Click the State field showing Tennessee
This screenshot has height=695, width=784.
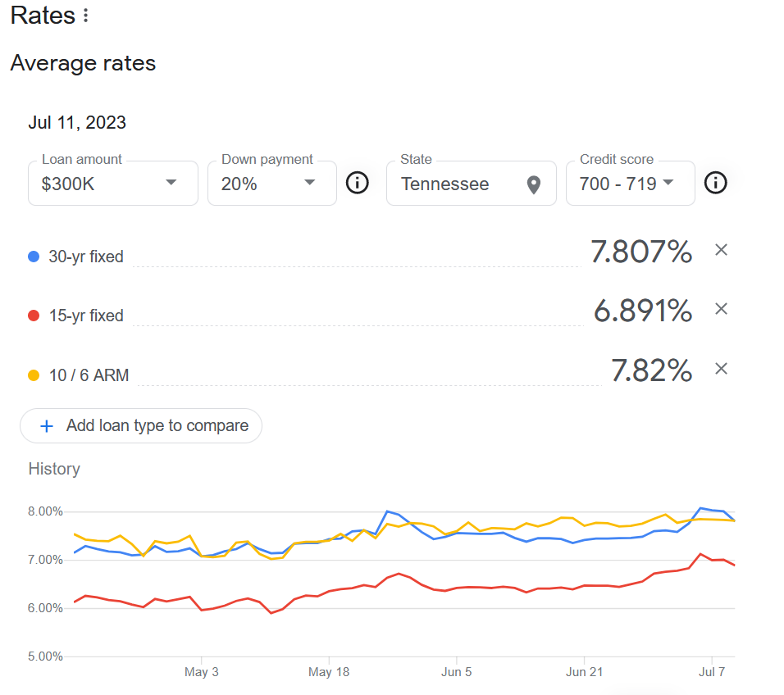coord(471,183)
